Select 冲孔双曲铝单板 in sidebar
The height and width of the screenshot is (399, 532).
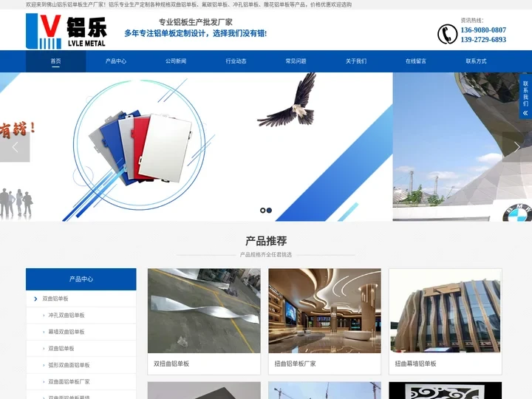[x=66, y=316]
